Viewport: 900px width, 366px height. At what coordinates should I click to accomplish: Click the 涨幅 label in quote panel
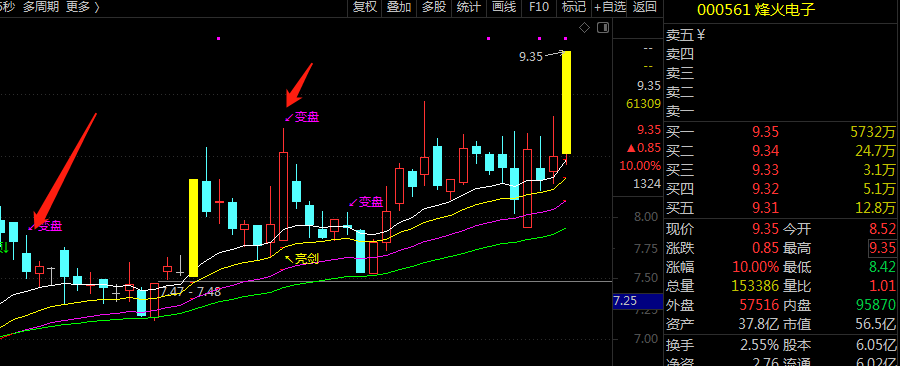coord(680,267)
